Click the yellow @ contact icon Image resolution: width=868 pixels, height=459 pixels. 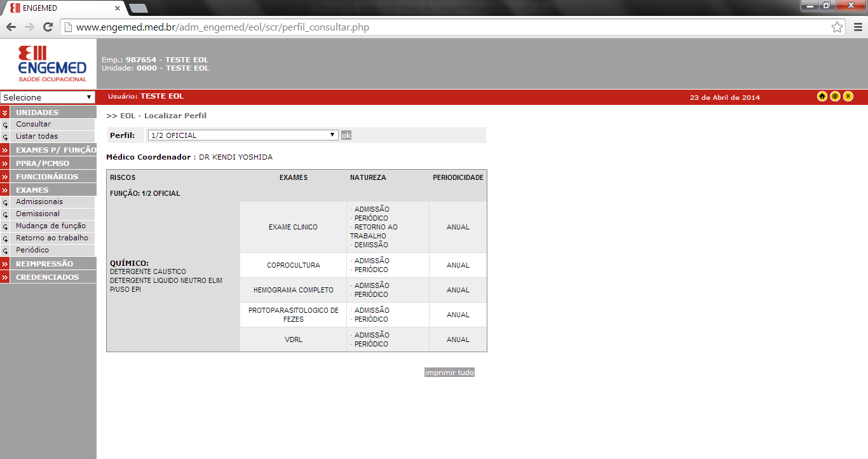pyautogui.click(x=835, y=97)
